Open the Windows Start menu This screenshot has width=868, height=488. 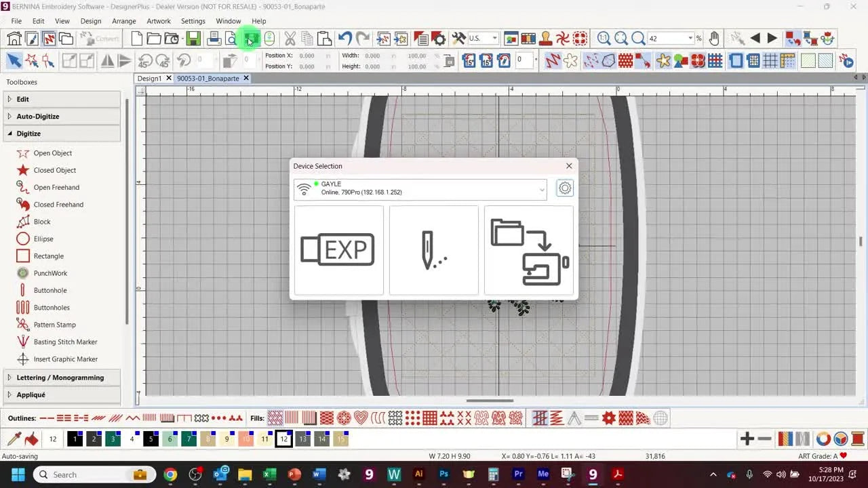18,474
